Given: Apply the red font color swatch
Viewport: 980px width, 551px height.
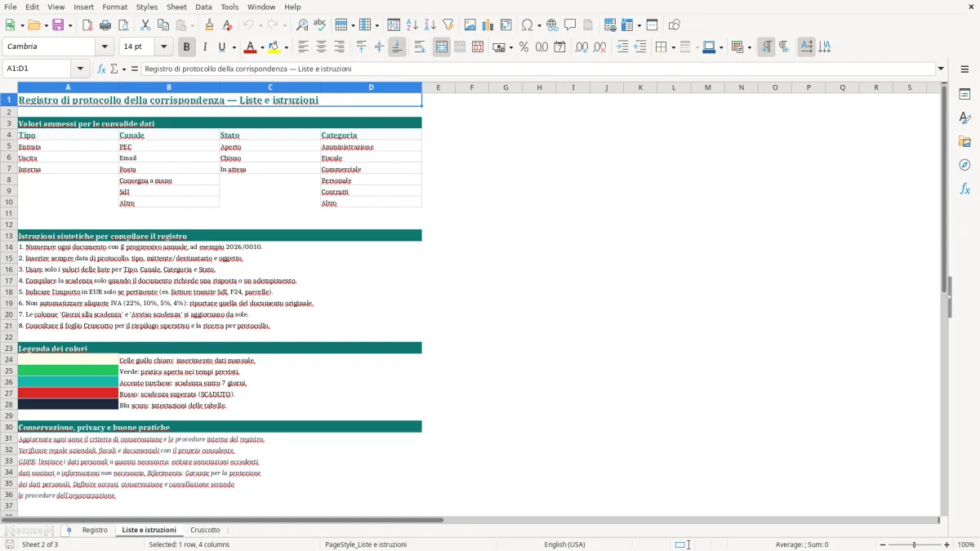Looking at the screenshot, I should point(251,47).
